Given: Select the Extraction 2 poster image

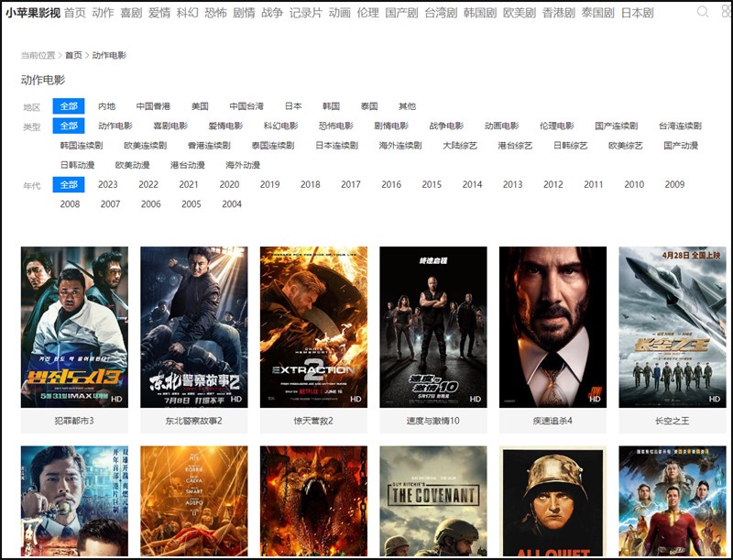Looking at the screenshot, I should [313, 326].
